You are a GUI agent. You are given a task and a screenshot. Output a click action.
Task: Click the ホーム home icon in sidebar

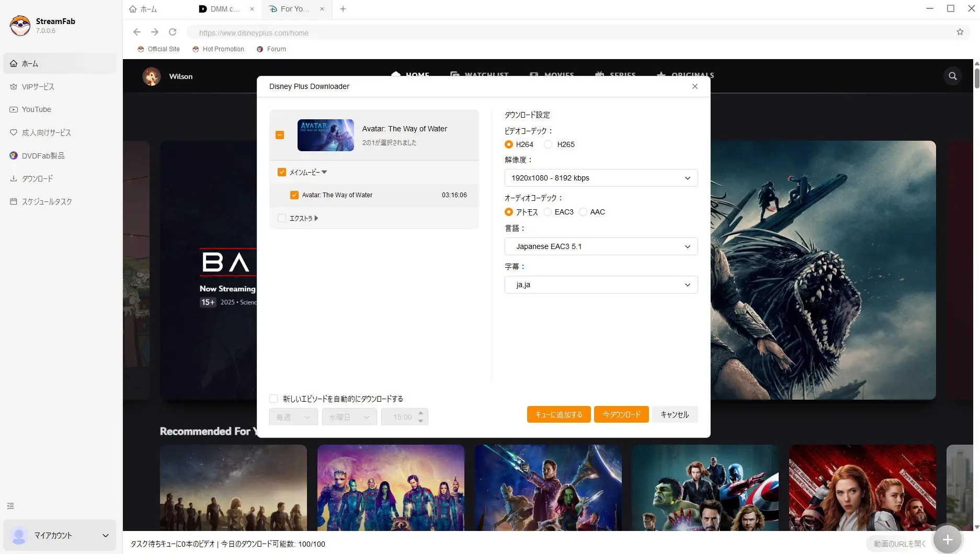(x=14, y=63)
